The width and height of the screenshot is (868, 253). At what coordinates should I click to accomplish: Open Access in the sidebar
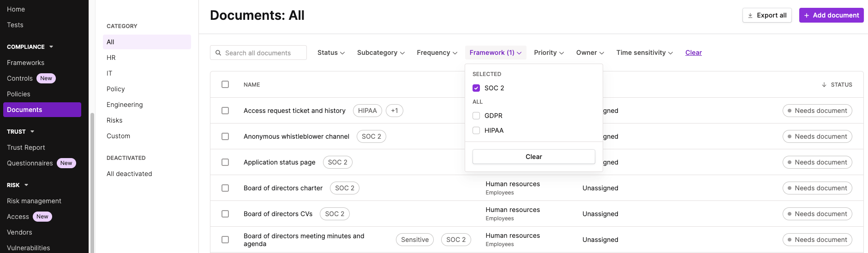coord(18,217)
